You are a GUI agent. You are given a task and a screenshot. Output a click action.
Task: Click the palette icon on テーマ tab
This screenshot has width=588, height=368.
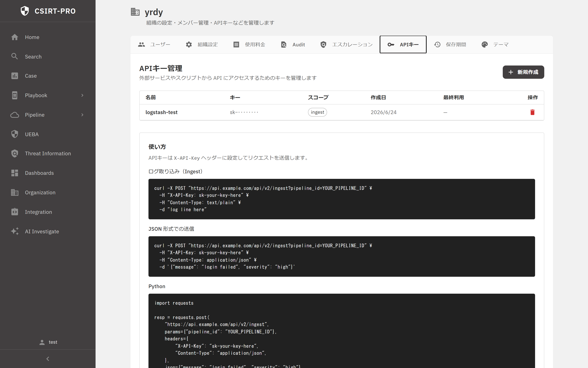485,45
